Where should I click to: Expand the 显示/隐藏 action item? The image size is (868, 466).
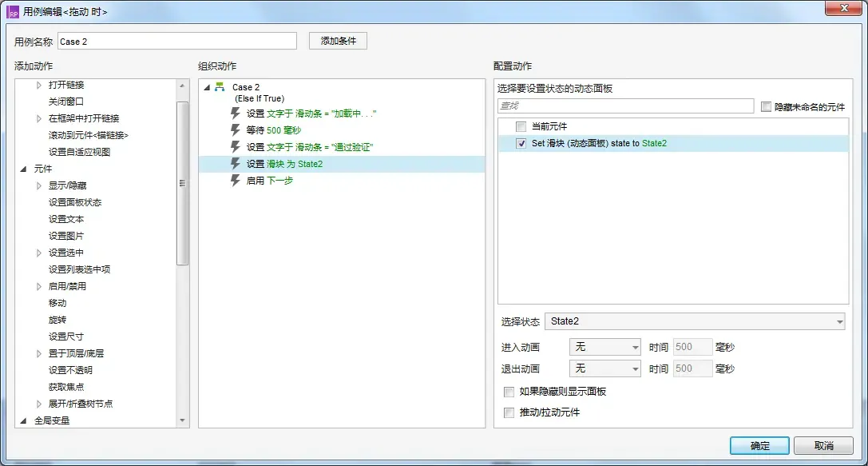[39, 185]
